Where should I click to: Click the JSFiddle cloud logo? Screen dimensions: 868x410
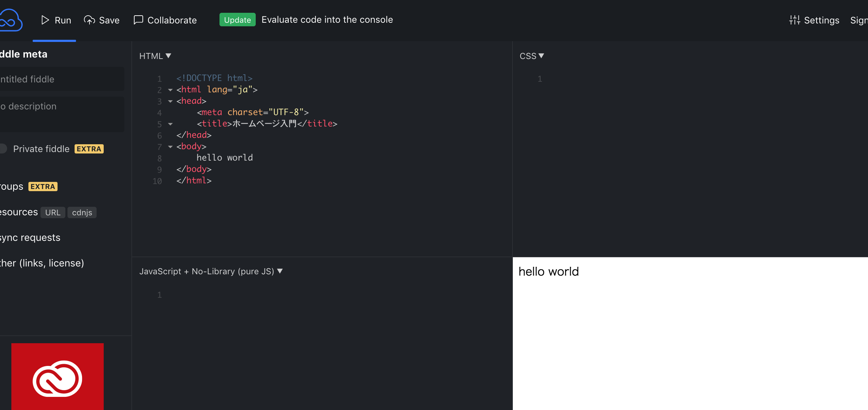[x=11, y=20]
